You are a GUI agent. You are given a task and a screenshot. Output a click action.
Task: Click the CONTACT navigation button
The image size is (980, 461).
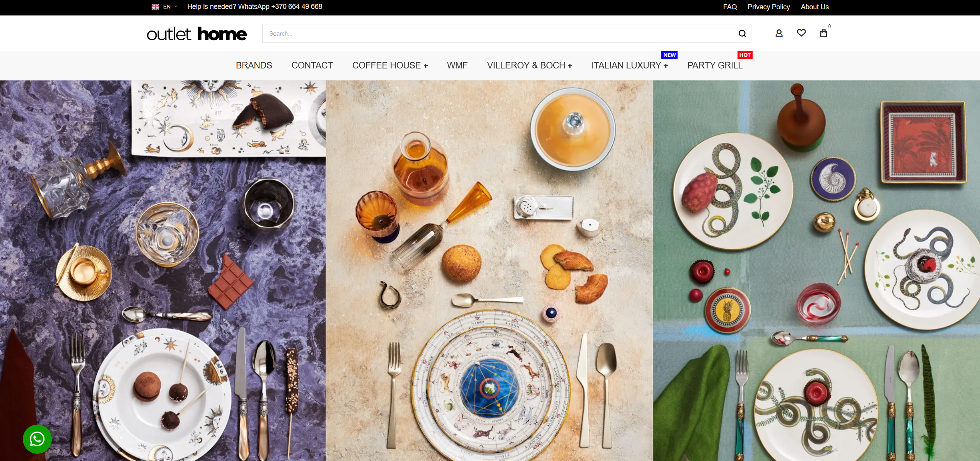(x=312, y=65)
